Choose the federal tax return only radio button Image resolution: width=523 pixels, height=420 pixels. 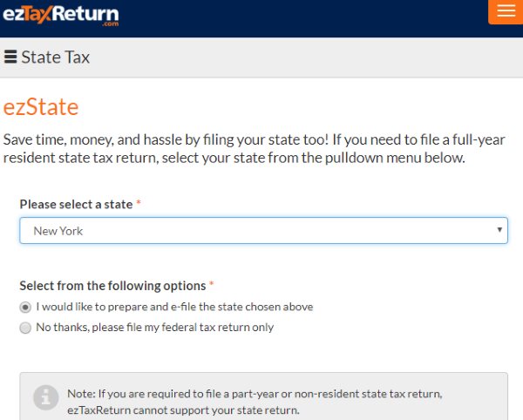(x=24, y=328)
